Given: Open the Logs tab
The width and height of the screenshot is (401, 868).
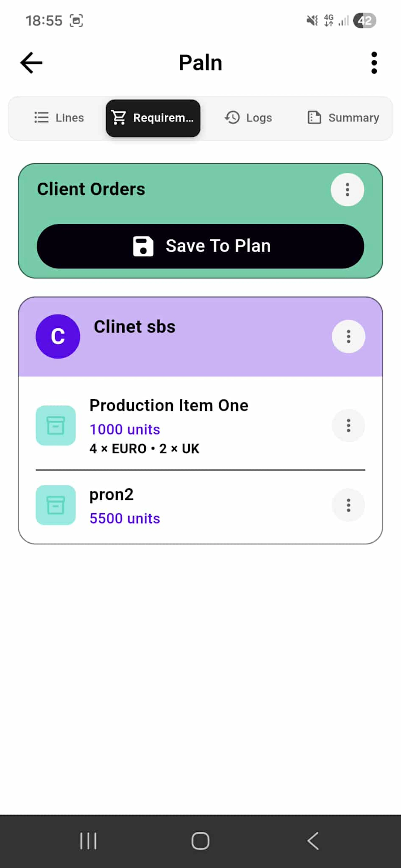Looking at the screenshot, I should [x=249, y=118].
